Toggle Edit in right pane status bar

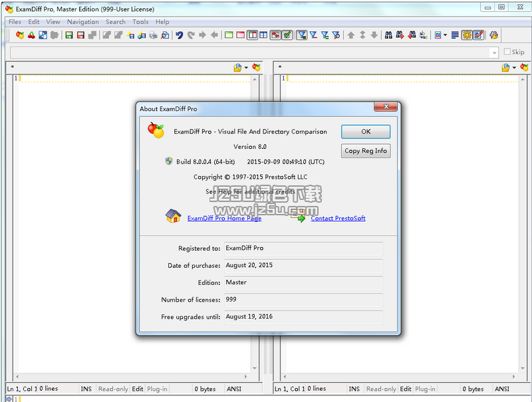(406, 389)
